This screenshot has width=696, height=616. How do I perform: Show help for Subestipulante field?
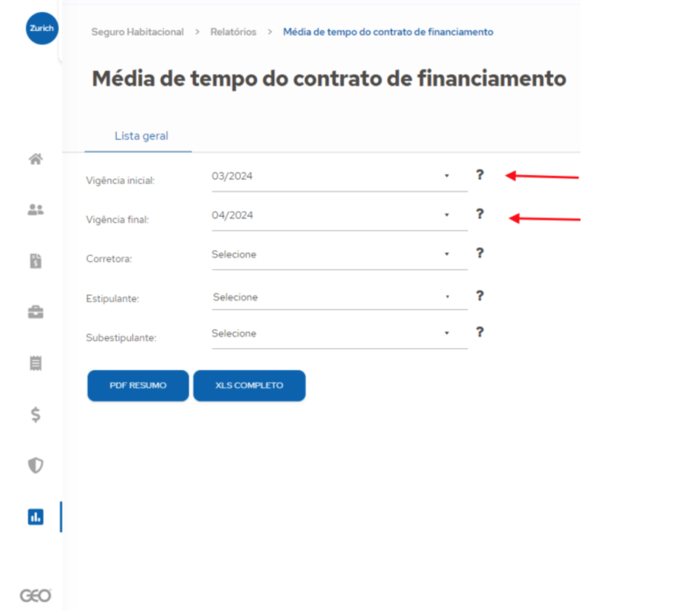coord(479,332)
